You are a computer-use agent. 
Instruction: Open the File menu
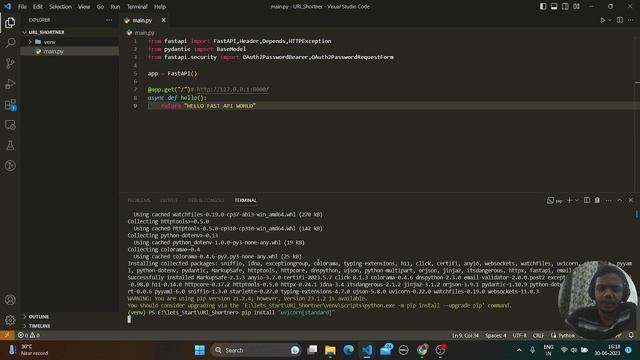click(22, 7)
